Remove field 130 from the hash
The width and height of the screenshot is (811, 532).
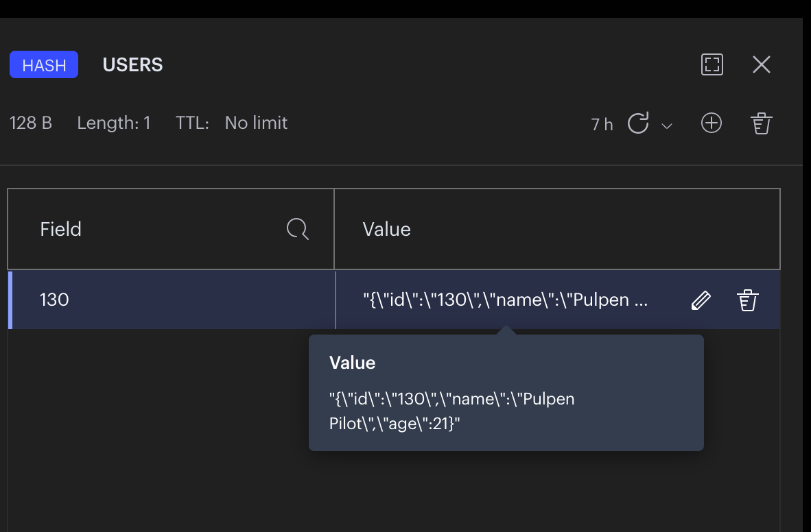[x=747, y=300]
